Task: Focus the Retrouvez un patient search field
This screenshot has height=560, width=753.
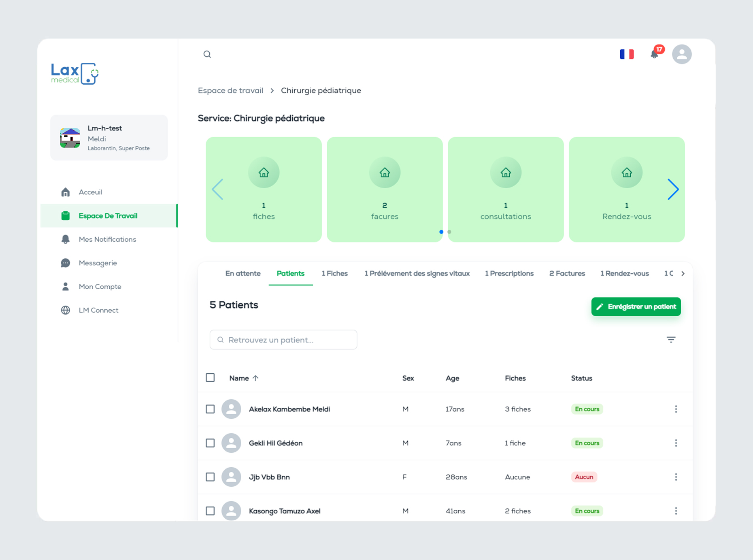Action: (x=283, y=340)
